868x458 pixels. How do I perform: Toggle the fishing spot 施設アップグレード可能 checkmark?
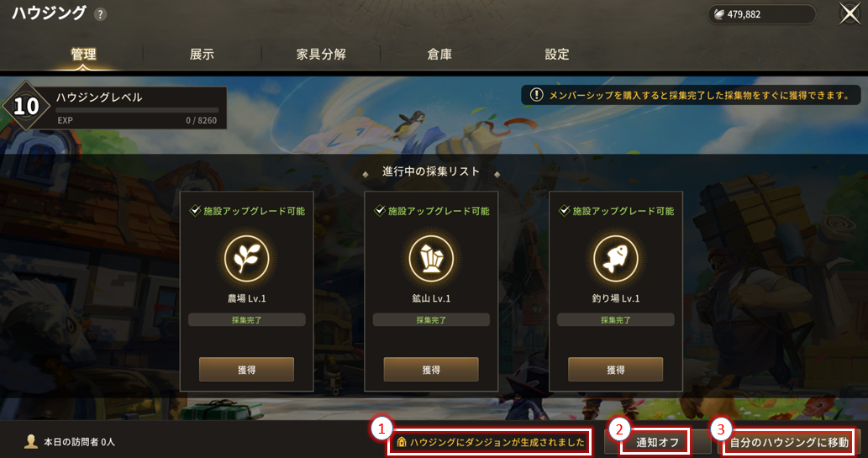564,210
